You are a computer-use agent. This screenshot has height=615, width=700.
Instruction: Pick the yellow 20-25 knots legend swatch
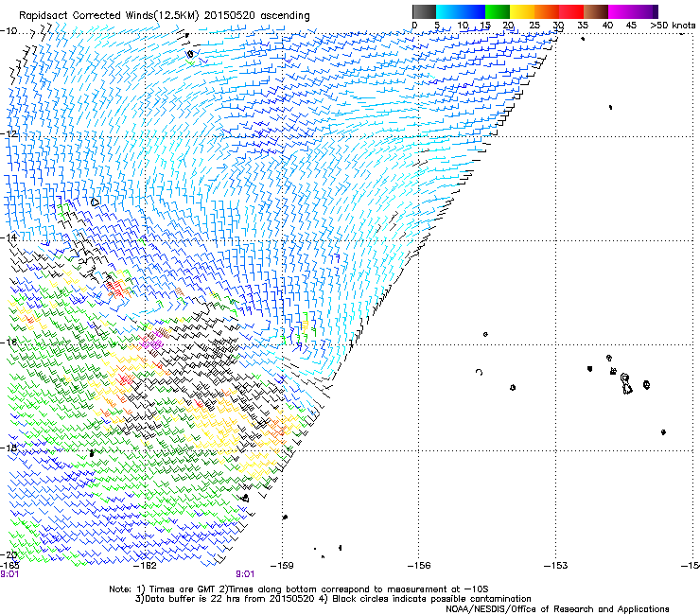[522, 11]
